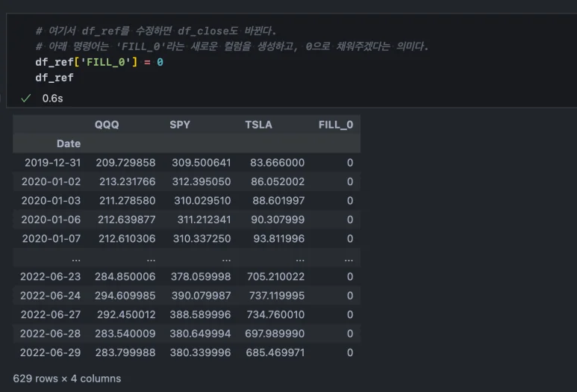Screen dimensions: 577x392
Task: Click the 2020-01-06 row label
Action: pos(48,220)
